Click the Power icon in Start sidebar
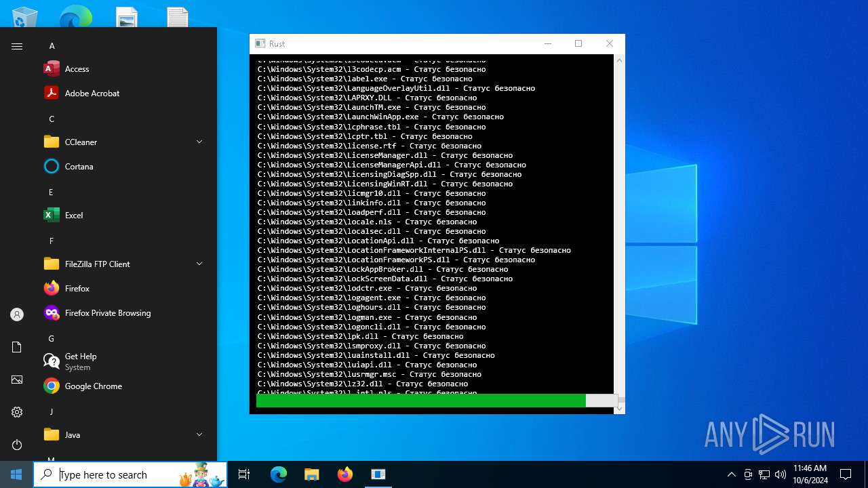The width and height of the screenshot is (868, 488). click(17, 445)
